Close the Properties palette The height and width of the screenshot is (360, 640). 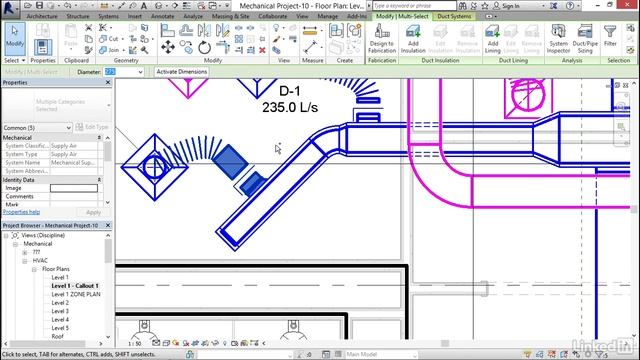108,82
